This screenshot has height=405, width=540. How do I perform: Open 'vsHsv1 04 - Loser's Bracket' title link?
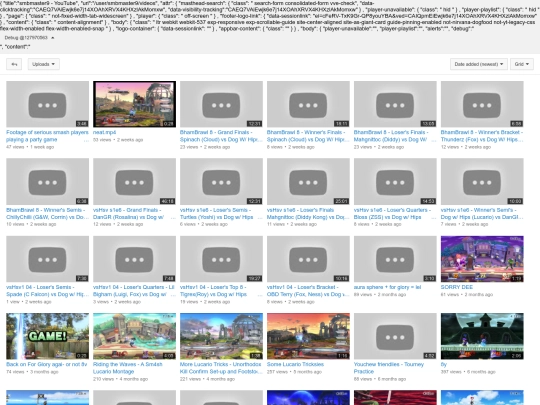[308, 291]
